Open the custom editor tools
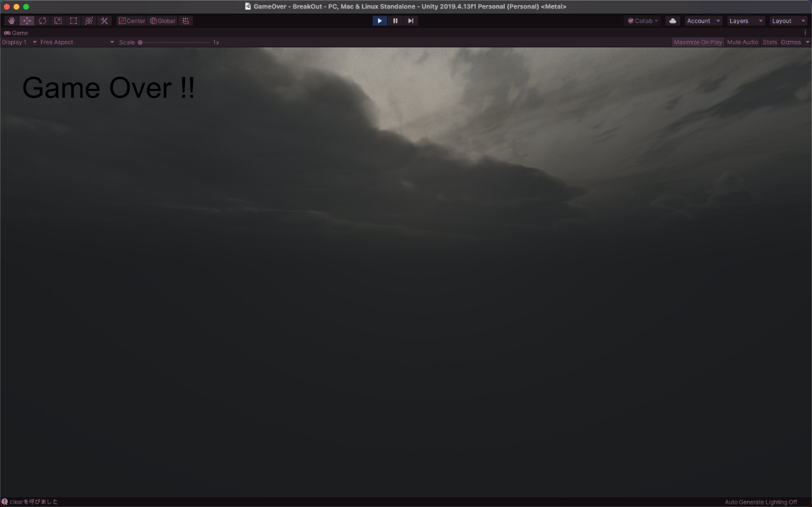 [105, 21]
